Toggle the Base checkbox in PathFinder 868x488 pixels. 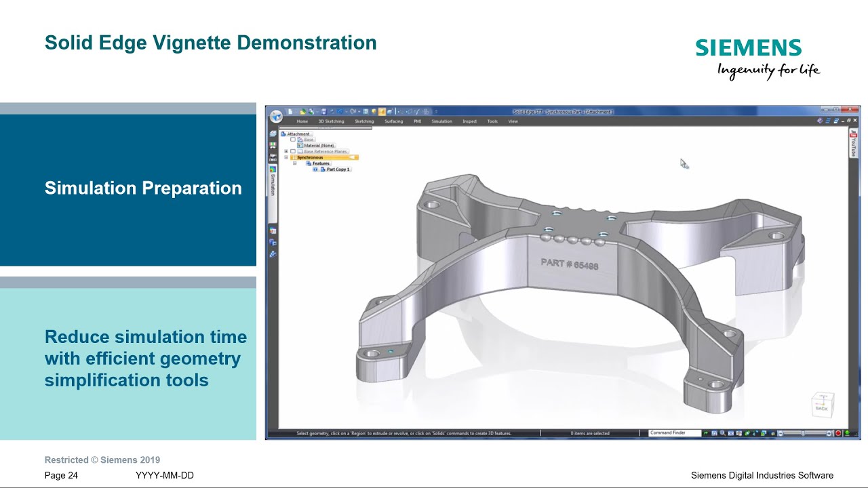pos(293,140)
